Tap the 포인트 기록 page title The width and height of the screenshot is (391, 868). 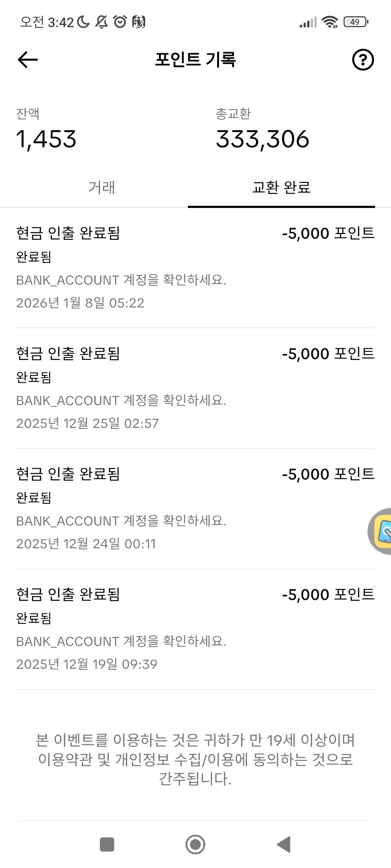tap(195, 60)
